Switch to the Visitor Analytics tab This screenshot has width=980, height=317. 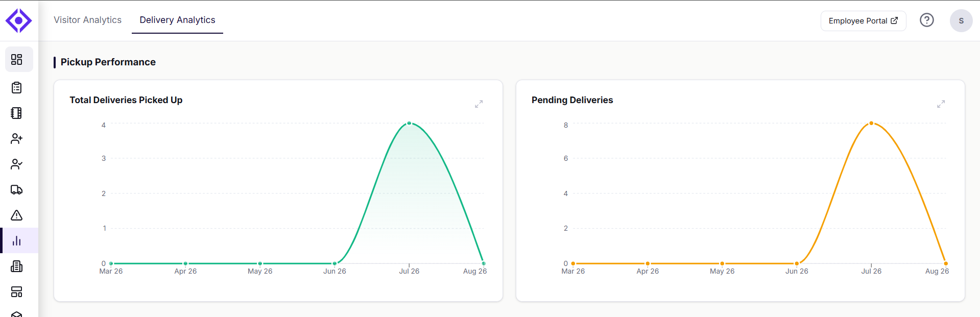click(x=88, y=20)
